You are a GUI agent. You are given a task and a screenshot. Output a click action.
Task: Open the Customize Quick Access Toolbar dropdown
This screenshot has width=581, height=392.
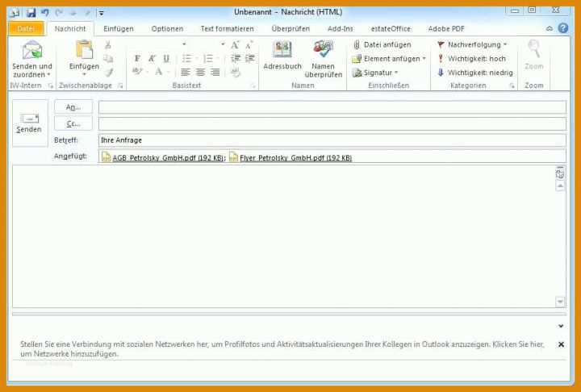pos(101,14)
